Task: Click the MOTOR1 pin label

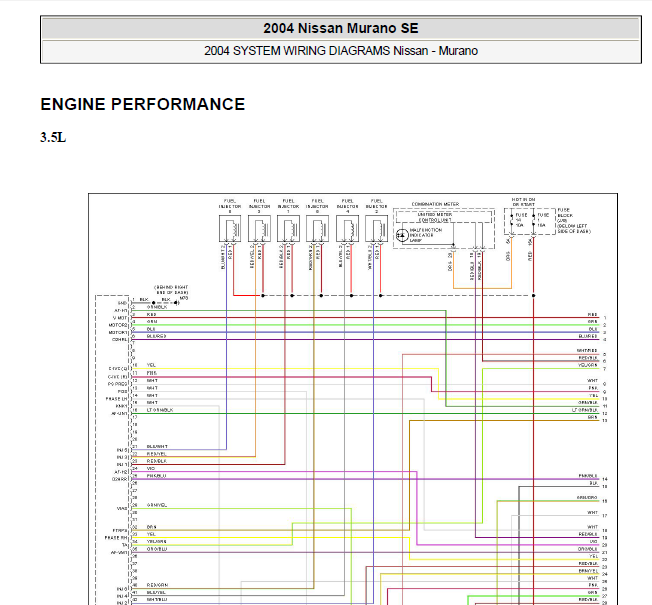Action: pos(118,333)
